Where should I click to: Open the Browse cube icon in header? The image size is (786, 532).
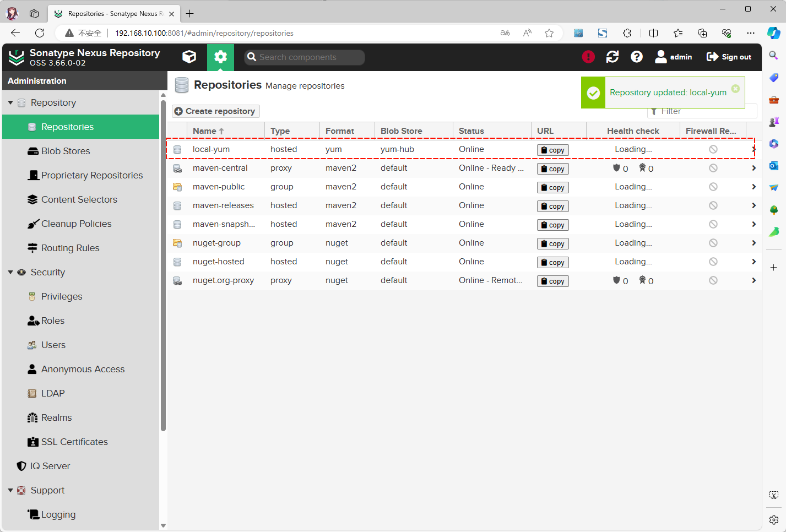pyautogui.click(x=189, y=57)
